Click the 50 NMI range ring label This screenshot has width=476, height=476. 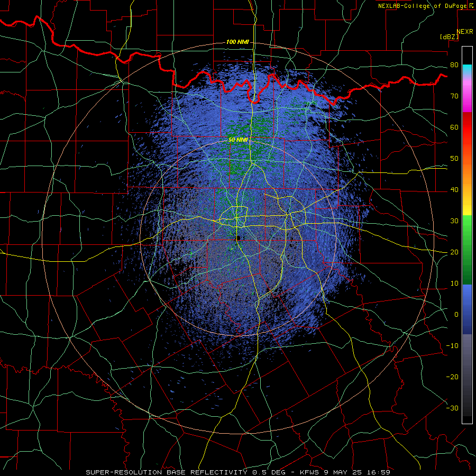[238, 140]
